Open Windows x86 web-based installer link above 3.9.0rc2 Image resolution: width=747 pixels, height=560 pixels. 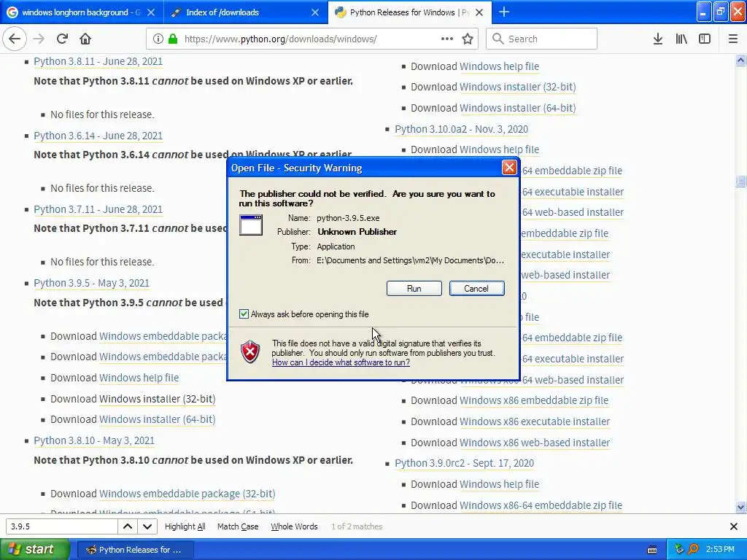(535, 443)
